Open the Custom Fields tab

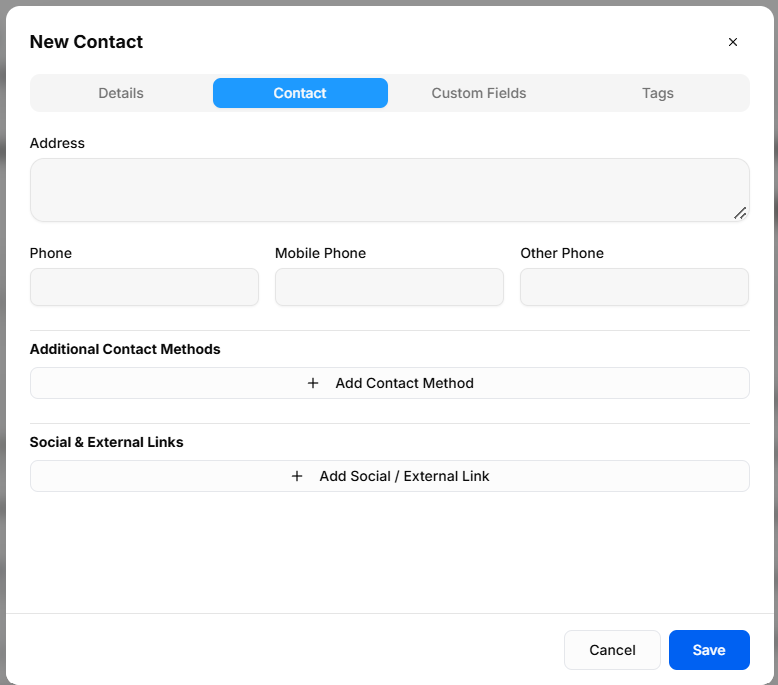pos(479,93)
